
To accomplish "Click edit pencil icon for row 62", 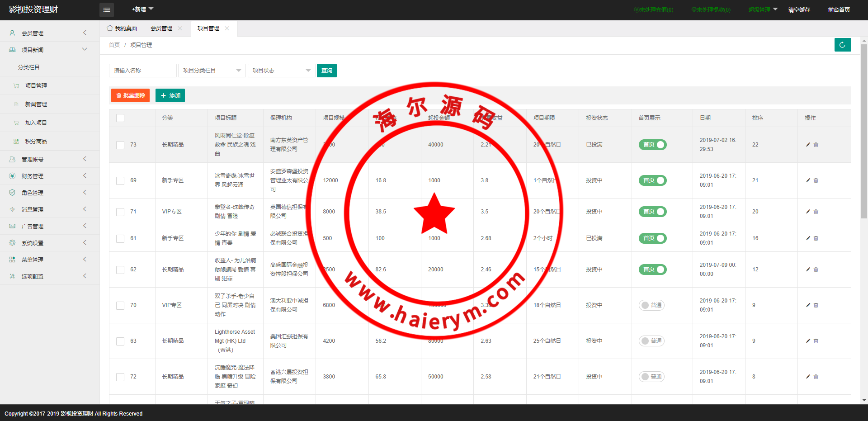I will point(808,270).
